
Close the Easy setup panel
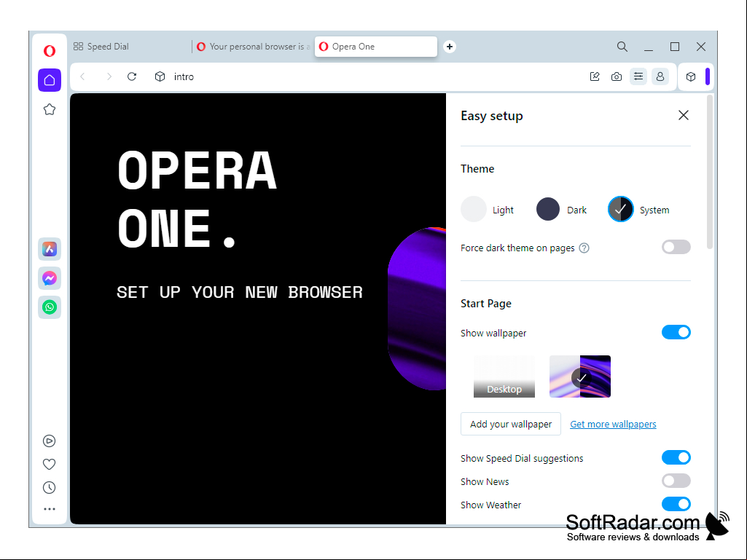click(684, 115)
